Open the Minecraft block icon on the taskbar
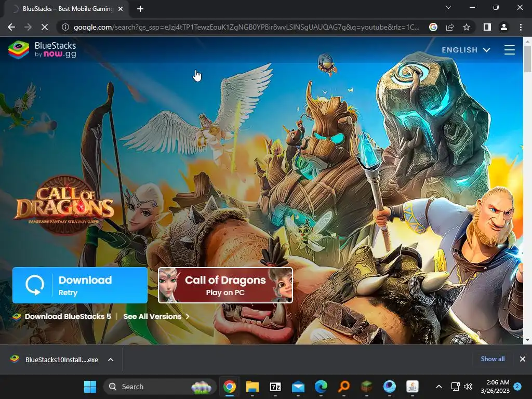Image resolution: width=532 pixels, height=399 pixels. click(x=366, y=387)
